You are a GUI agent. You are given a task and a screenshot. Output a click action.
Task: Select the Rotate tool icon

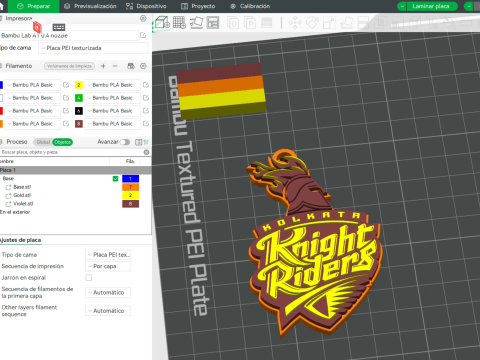point(312,23)
